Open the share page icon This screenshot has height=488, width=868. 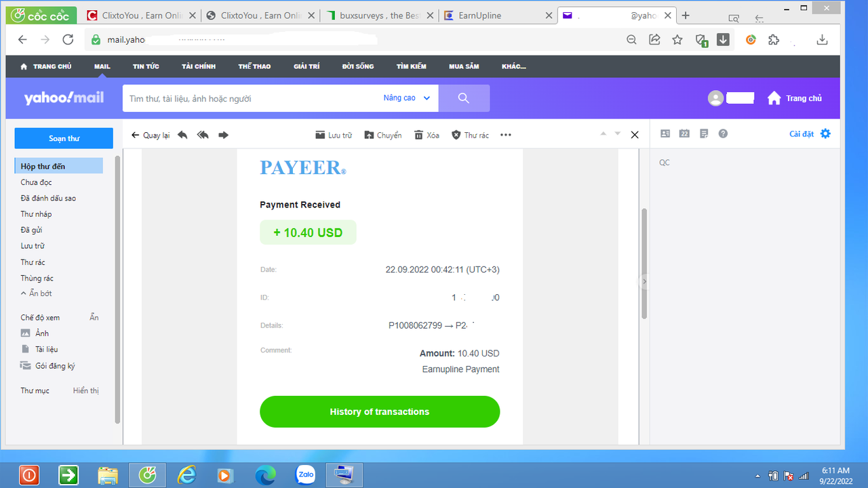(654, 40)
